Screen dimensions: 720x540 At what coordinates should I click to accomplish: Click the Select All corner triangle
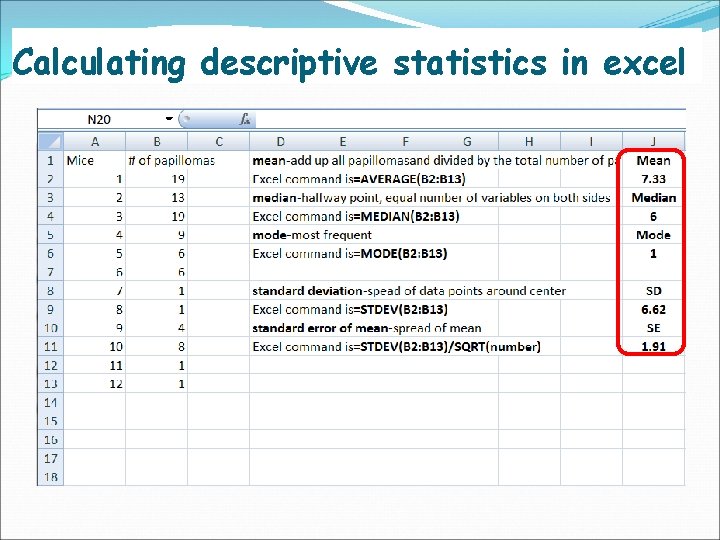click(x=51, y=141)
